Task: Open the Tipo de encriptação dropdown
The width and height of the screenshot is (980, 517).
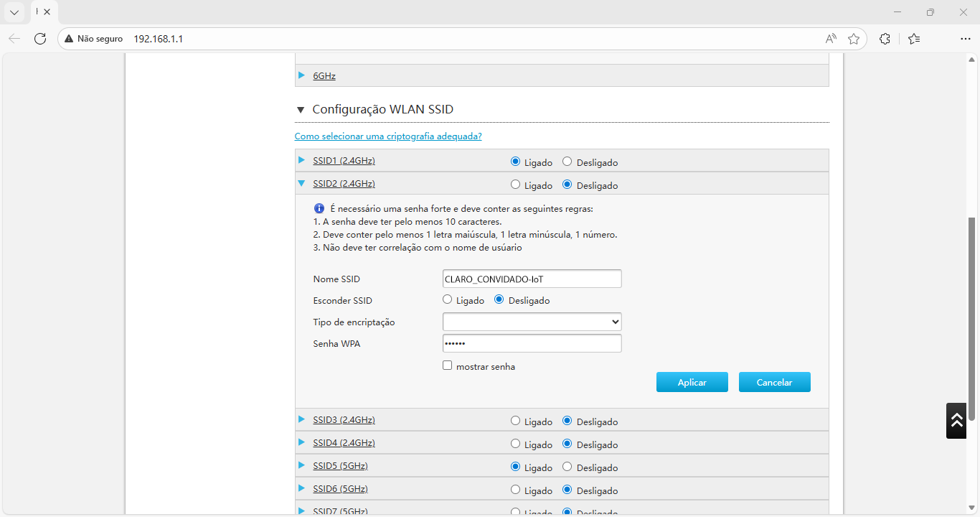Action: [532, 322]
